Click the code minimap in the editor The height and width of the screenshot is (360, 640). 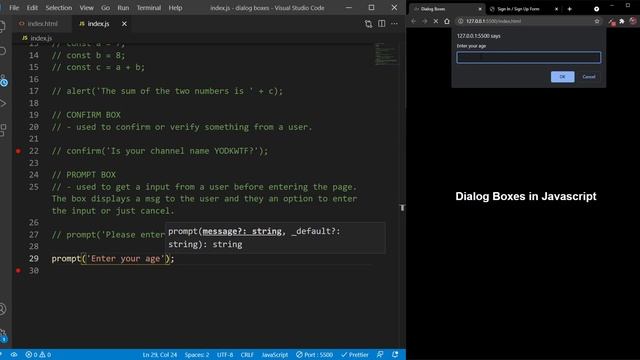(x=386, y=53)
